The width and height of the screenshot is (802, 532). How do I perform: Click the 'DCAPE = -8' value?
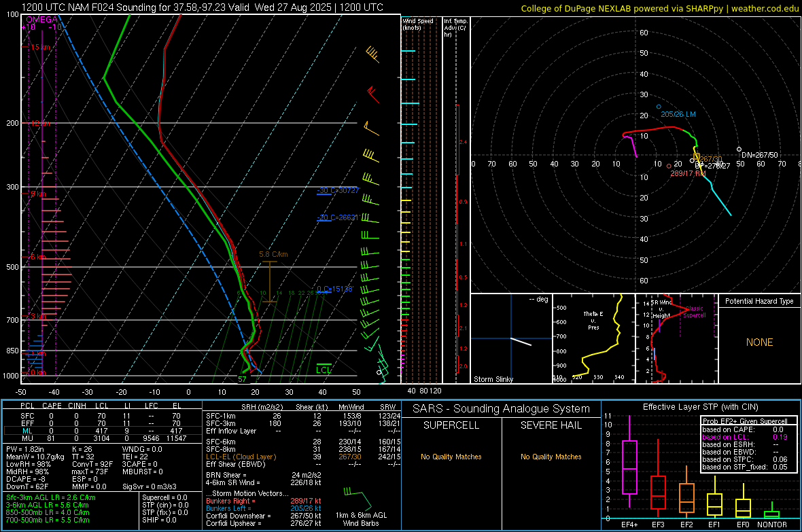(26, 479)
